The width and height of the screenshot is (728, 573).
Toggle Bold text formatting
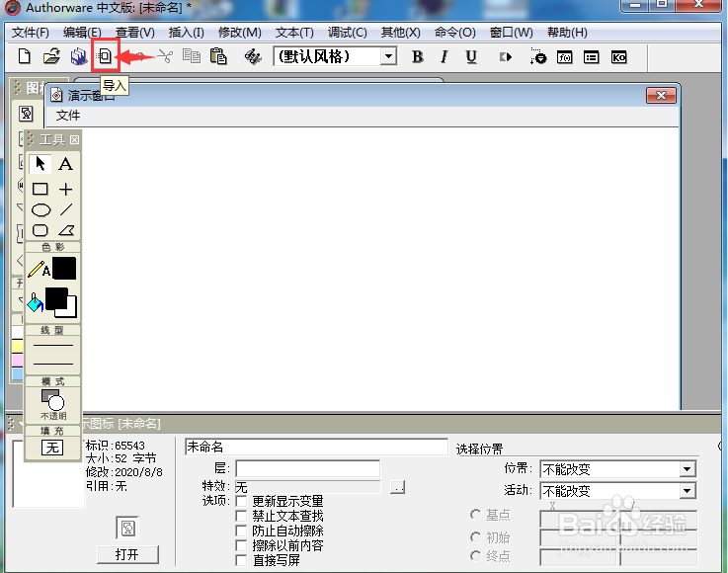(x=418, y=56)
